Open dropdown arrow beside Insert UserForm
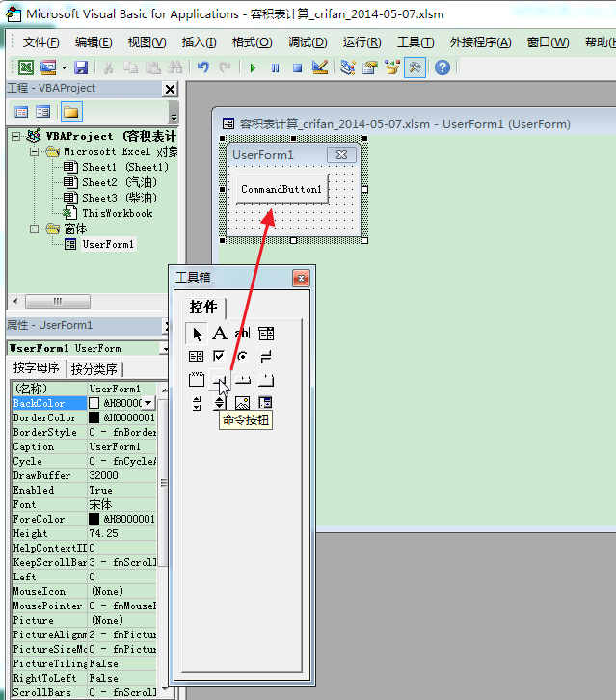Viewport: 616px width, 700px height. [x=64, y=67]
